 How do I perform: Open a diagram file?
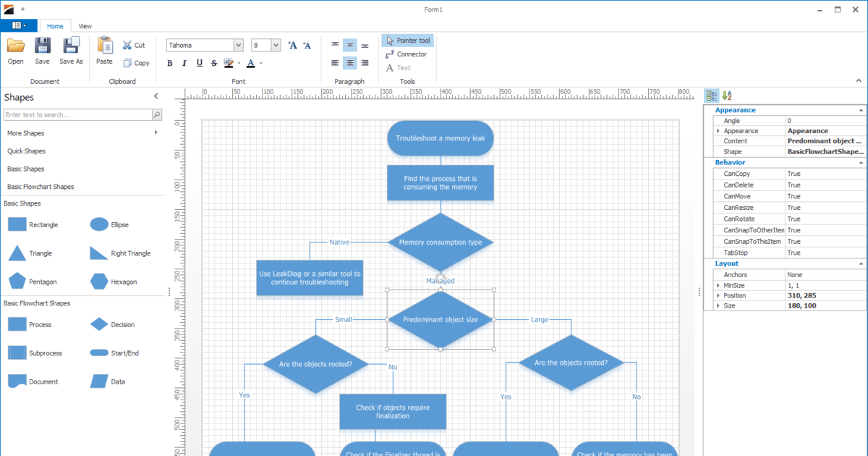click(15, 51)
